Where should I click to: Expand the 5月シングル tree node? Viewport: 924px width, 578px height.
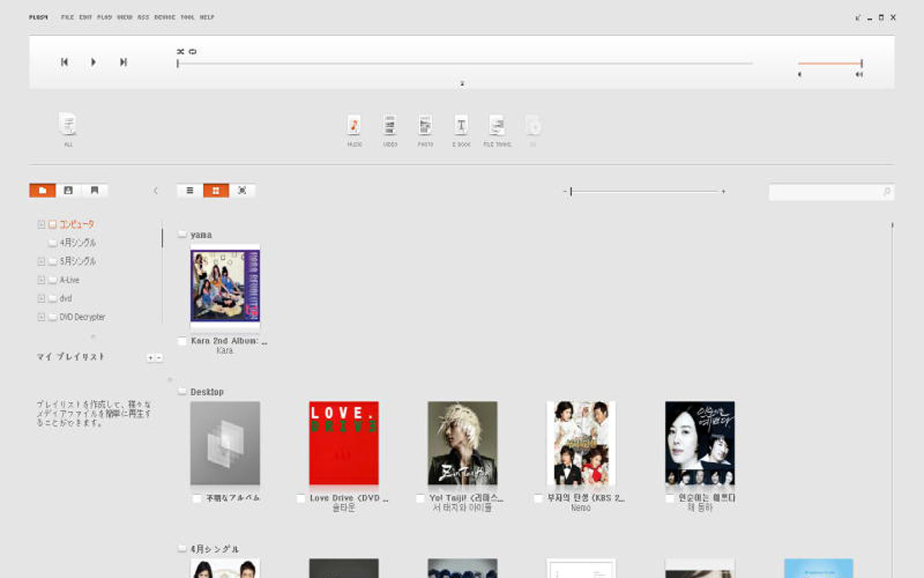point(41,262)
